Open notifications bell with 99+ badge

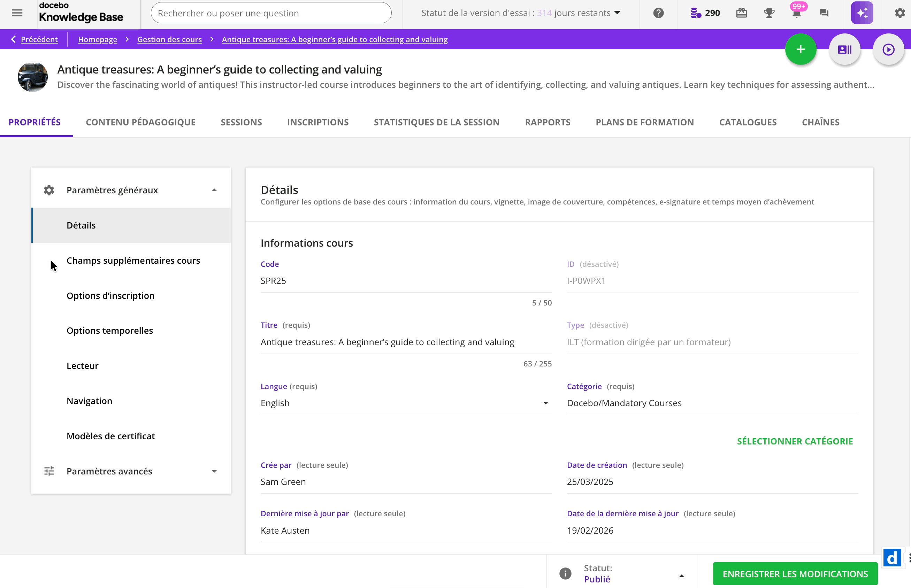796,14
